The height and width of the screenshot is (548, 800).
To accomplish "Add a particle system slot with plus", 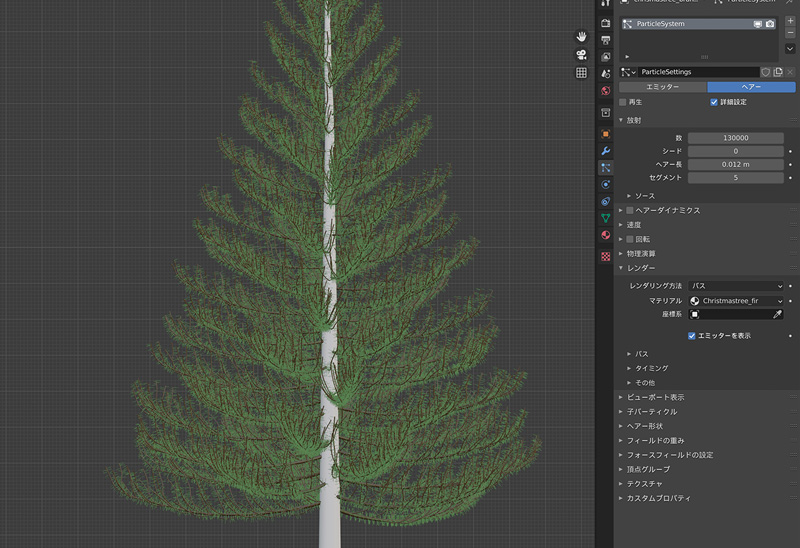I will click(x=790, y=21).
